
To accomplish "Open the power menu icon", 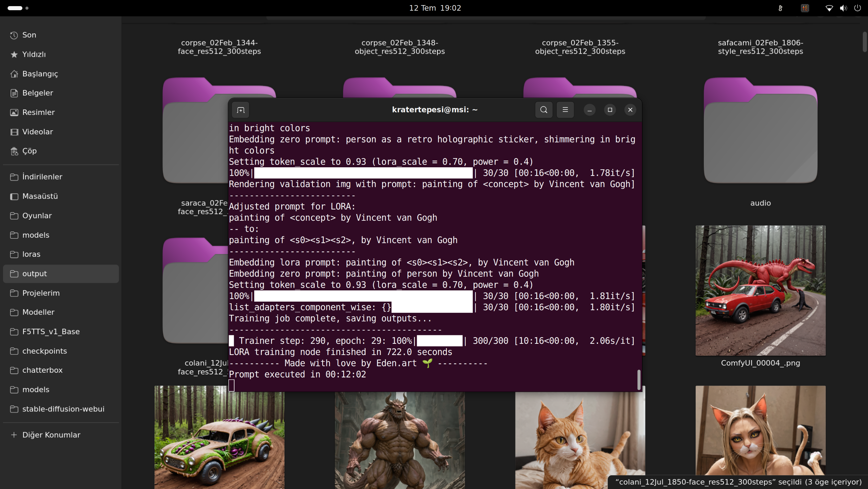I will pyautogui.click(x=857, y=8).
